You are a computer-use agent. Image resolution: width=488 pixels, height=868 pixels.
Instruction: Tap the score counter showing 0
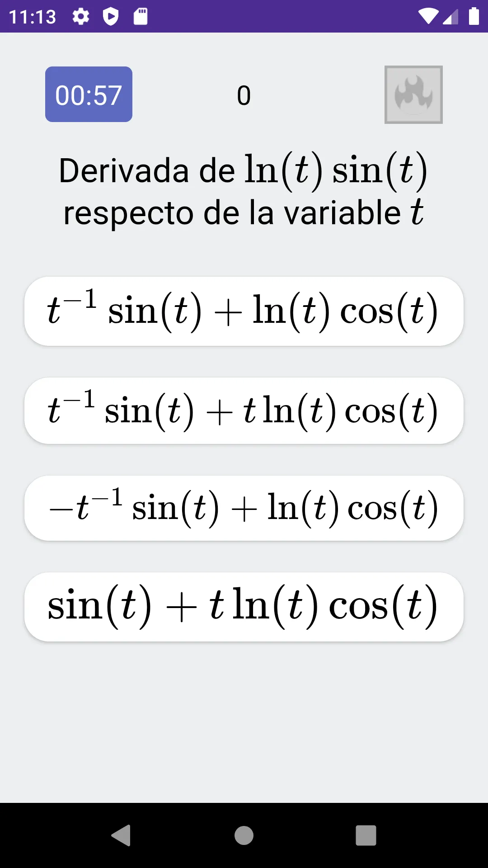click(x=244, y=95)
